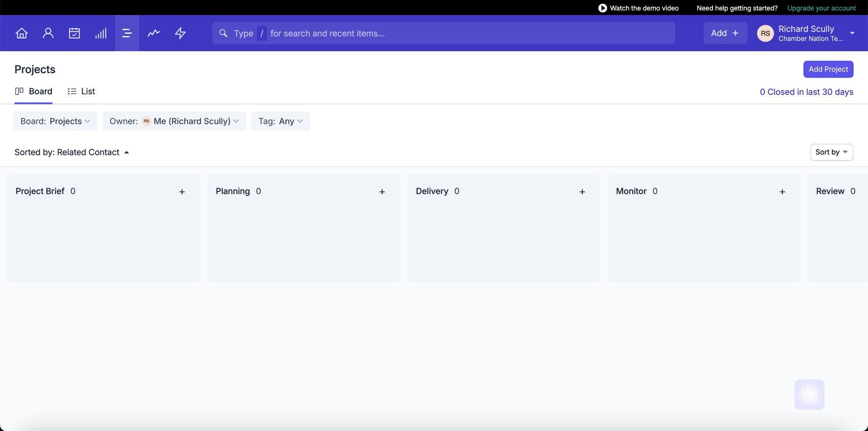This screenshot has height=431, width=868.
Task: Open the Reports line-chart icon
Action: [154, 33]
